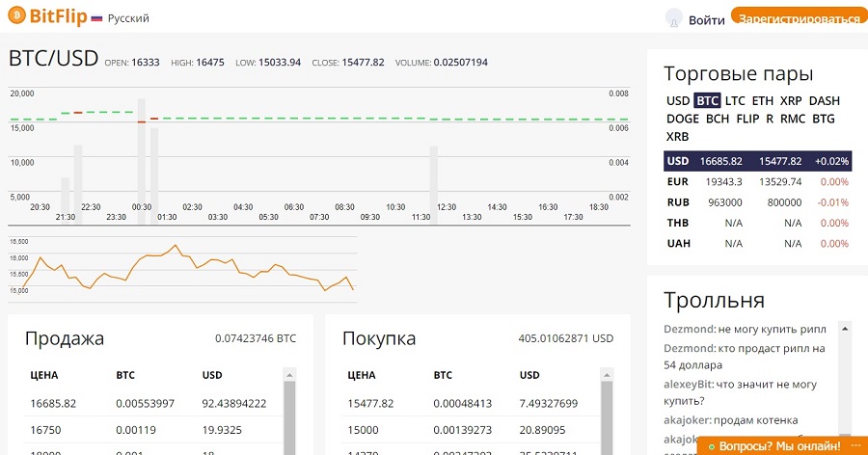Screen dimensions: 868x455
Task: Click the buy order price 15000
Action: tap(363, 430)
